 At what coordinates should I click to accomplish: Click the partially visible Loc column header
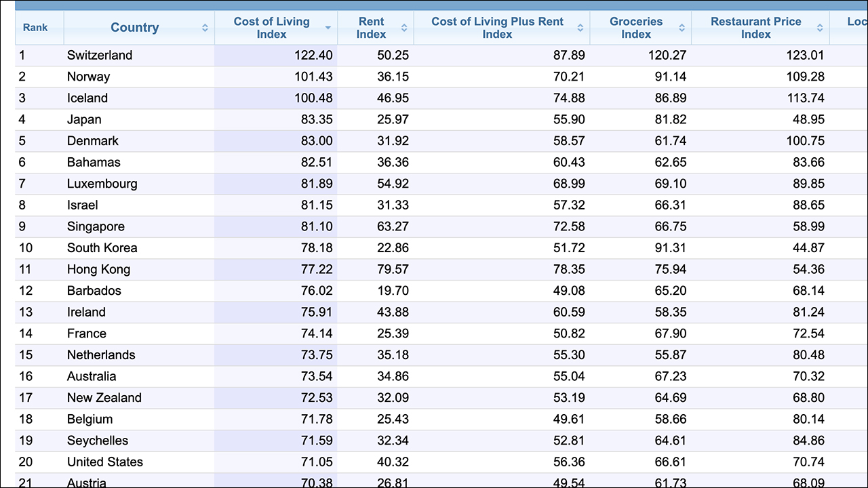click(x=856, y=22)
